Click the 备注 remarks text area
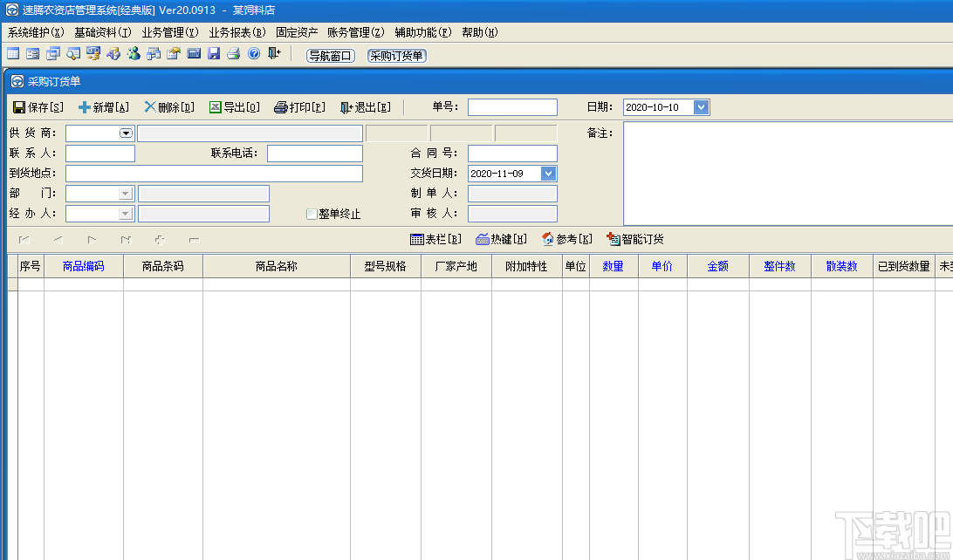The width and height of the screenshot is (953, 560). click(x=788, y=174)
